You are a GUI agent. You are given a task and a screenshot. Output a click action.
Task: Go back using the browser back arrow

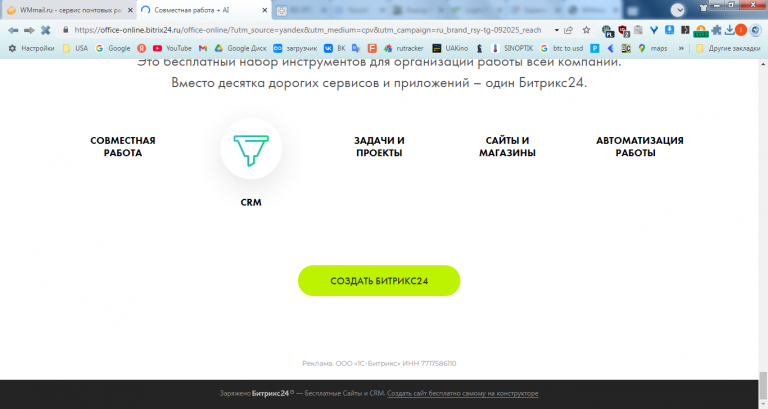tap(13, 30)
